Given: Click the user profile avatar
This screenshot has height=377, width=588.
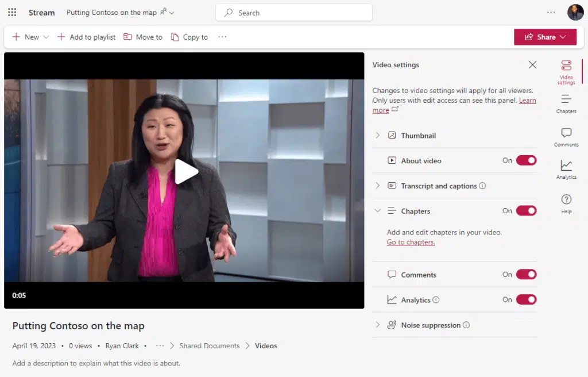Looking at the screenshot, I should click(x=575, y=13).
